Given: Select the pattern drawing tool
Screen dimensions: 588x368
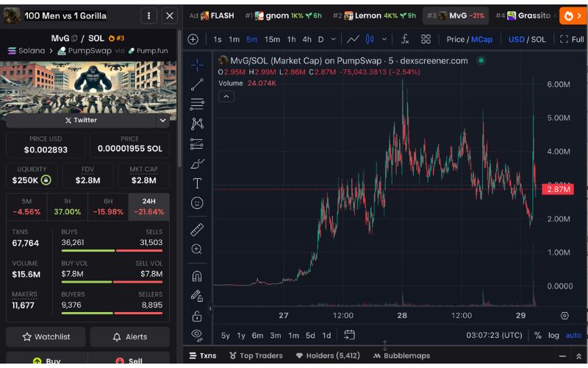Looking at the screenshot, I should [197, 124].
